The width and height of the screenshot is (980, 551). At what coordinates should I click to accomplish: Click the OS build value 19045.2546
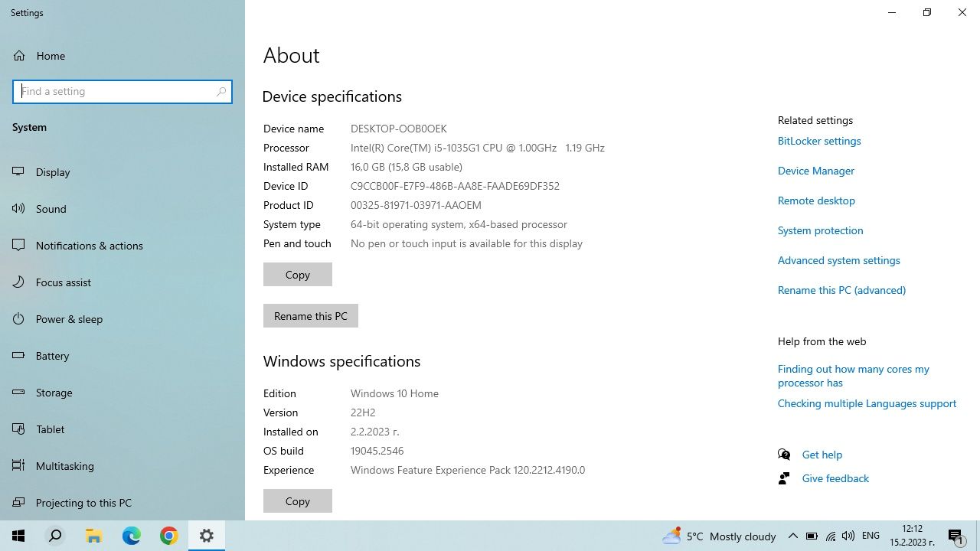(x=377, y=451)
